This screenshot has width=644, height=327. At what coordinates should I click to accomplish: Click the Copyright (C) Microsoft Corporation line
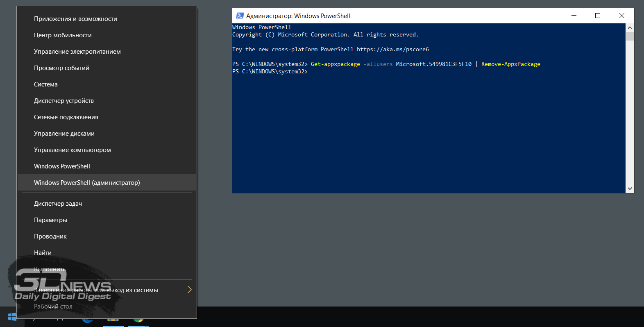(x=325, y=35)
